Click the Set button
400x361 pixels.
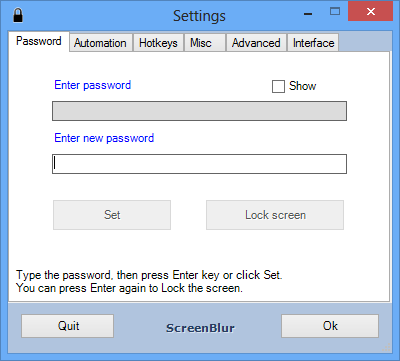click(112, 215)
